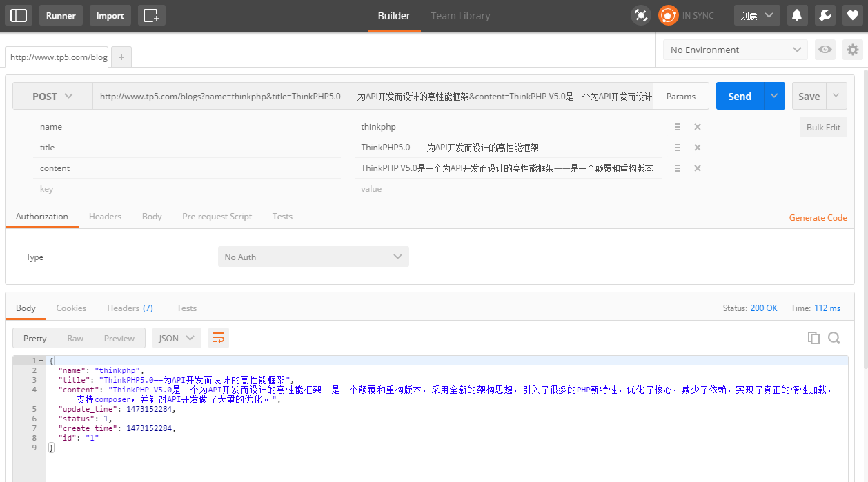This screenshot has height=482, width=868.
Task: Open the POST method dropdown
Action: 53,97
